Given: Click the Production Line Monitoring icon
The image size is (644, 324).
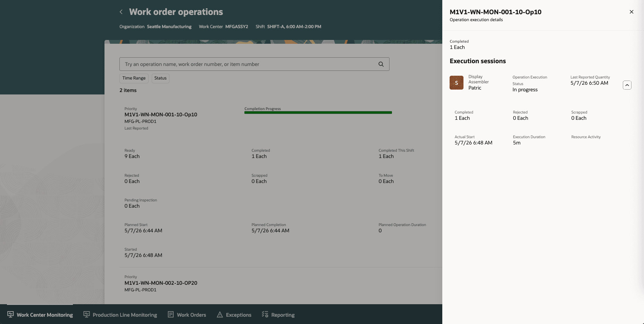Looking at the screenshot, I should (86, 314).
